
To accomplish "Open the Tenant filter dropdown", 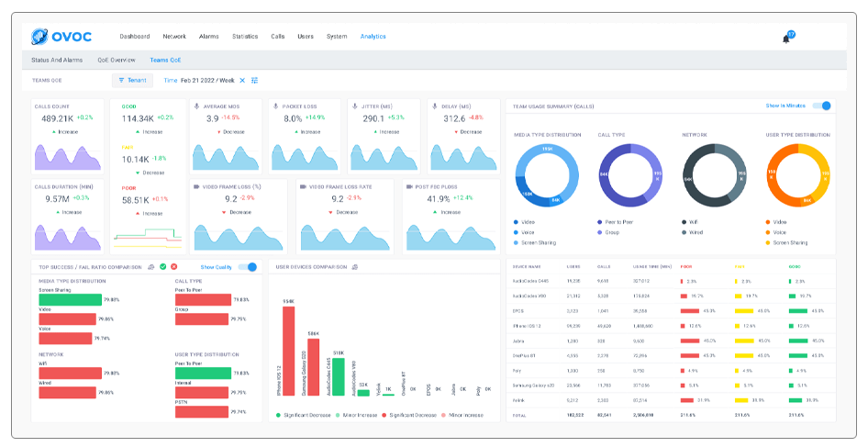I will click(132, 81).
